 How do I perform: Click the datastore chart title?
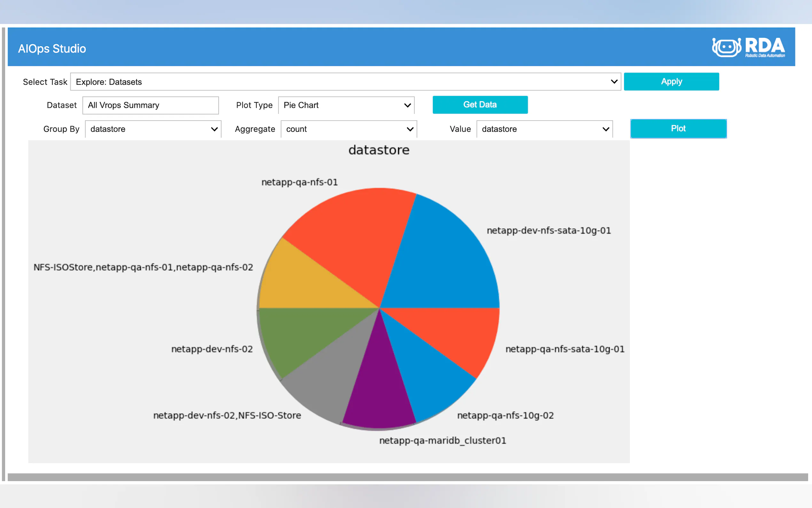[x=379, y=150]
